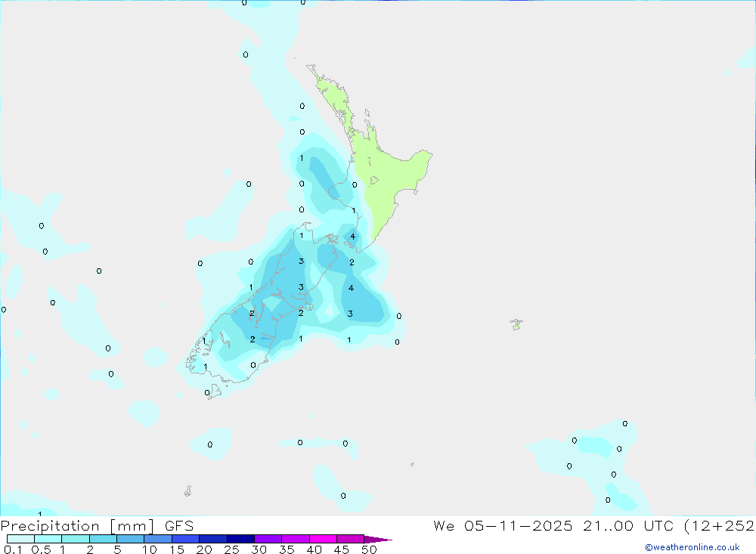Click the 50 label on the legend scale
756x554 pixels.
click(369, 549)
